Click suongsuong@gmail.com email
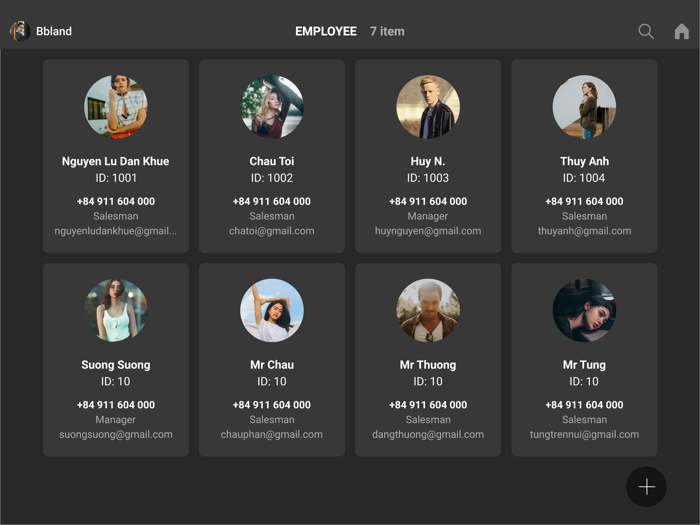This screenshot has width=700, height=525. (116, 434)
